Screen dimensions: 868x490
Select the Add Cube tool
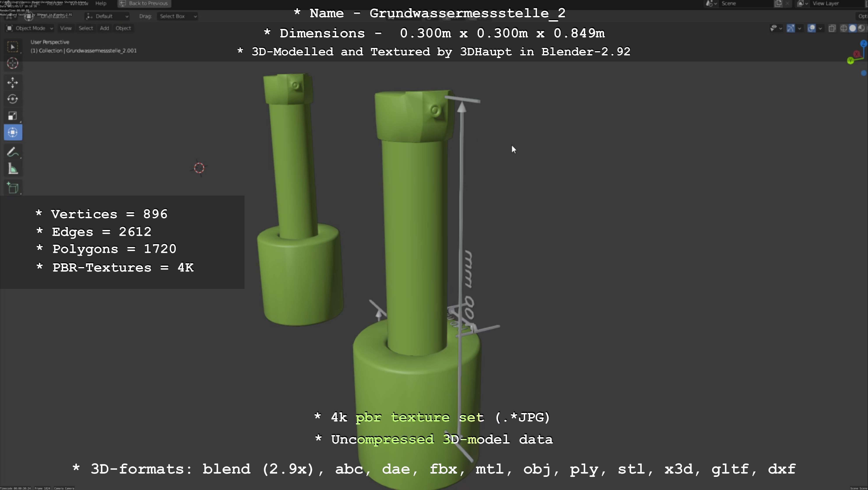coord(13,188)
